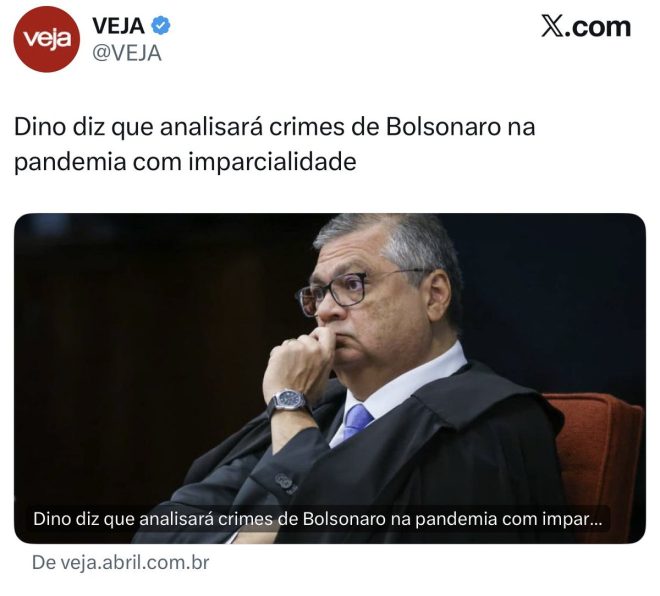Viewport: 660px width, 596px height.
Task: Click the word 'Bolsonaro' in the photo caption
Action: click(344, 519)
